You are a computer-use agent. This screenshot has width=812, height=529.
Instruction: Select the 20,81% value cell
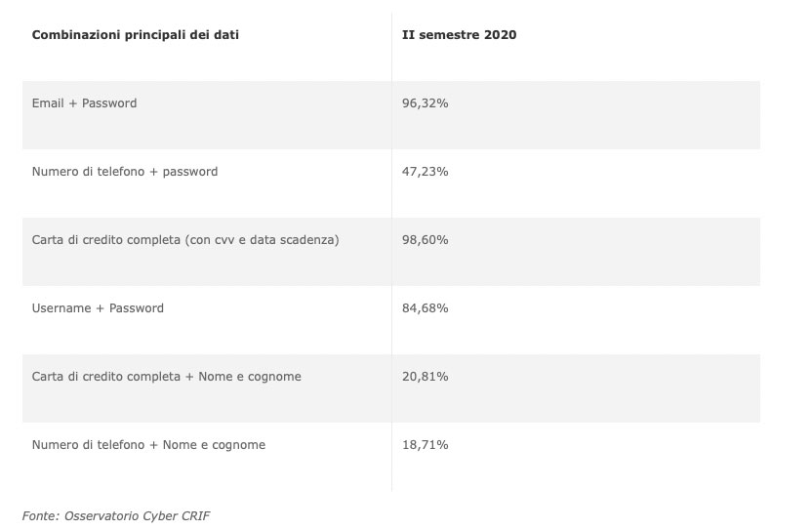coord(426,377)
